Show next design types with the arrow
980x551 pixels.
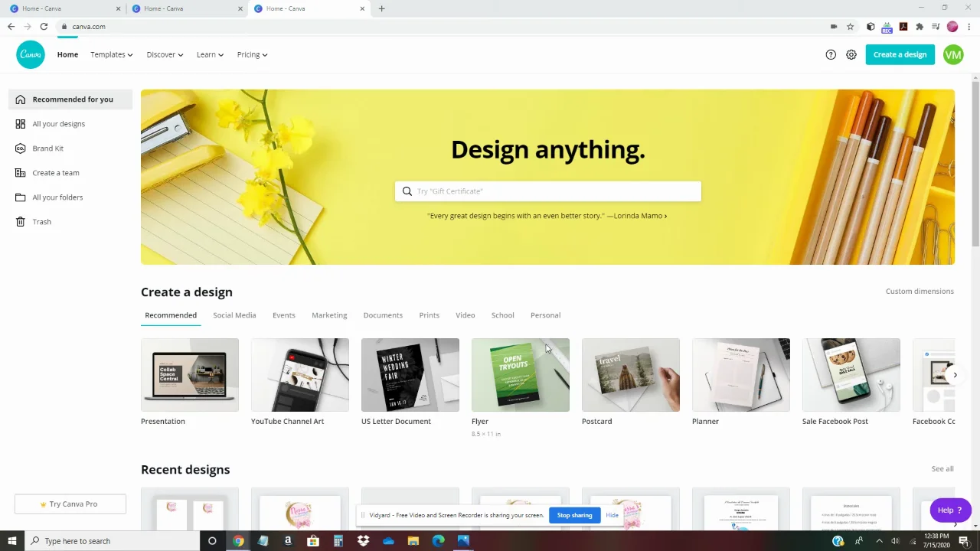click(x=955, y=375)
